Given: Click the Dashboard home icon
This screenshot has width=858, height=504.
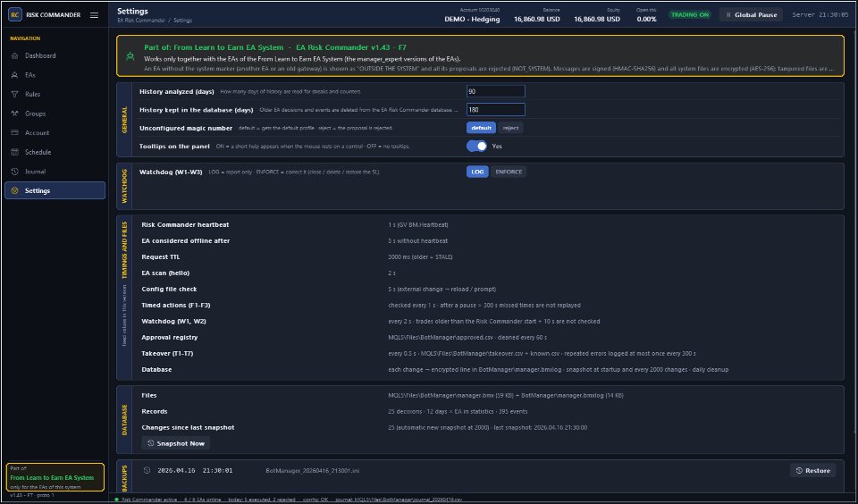Looking at the screenshot, I should click(x=15, y=55).
